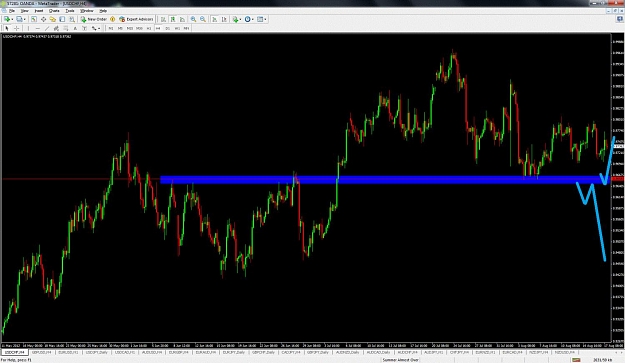This screenshot has height=363, width=625.
Task: Select the Text Label tool
Action: tap(85, 28)
